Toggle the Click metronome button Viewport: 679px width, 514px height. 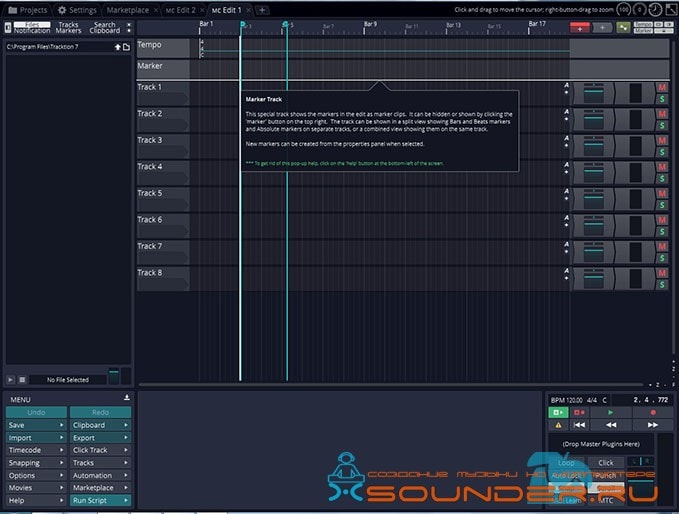tap(605, 463)
